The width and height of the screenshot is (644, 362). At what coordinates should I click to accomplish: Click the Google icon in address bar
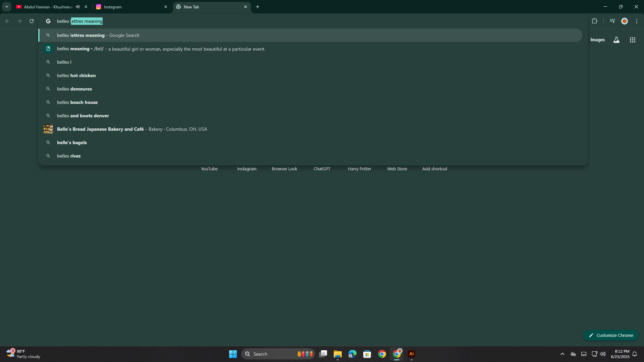point(48,21)
